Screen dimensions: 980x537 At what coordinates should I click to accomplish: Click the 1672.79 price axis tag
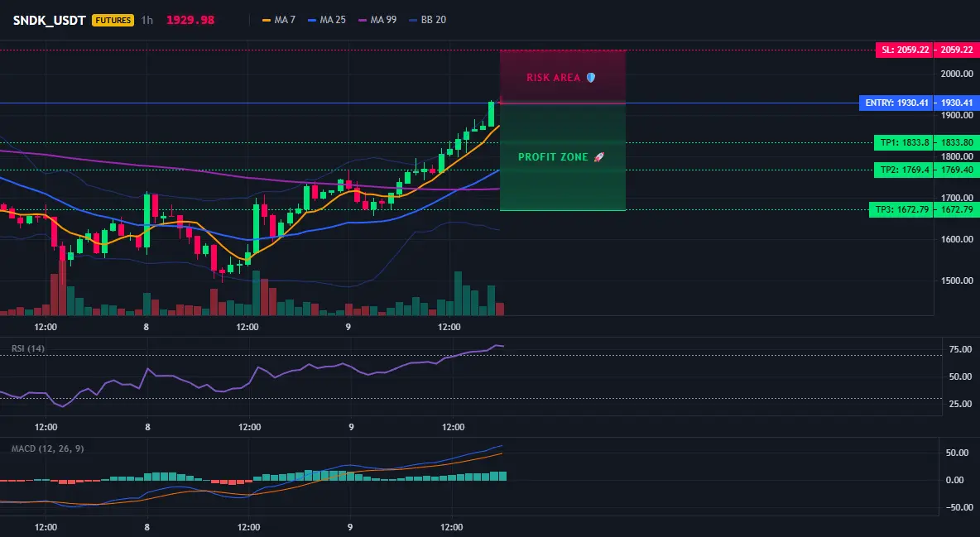pyautogui.click(x=956, y=209)
